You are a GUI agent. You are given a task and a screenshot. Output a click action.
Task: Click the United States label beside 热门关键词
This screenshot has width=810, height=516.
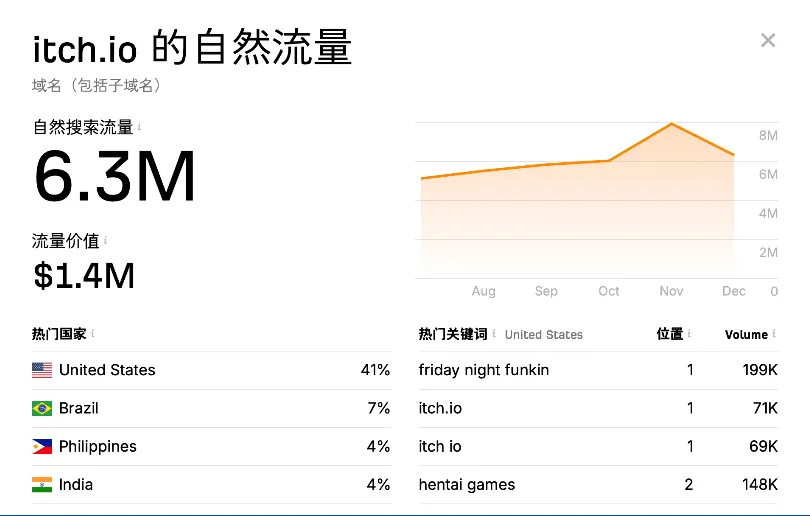pyautogui.click(x=543, y=335)
